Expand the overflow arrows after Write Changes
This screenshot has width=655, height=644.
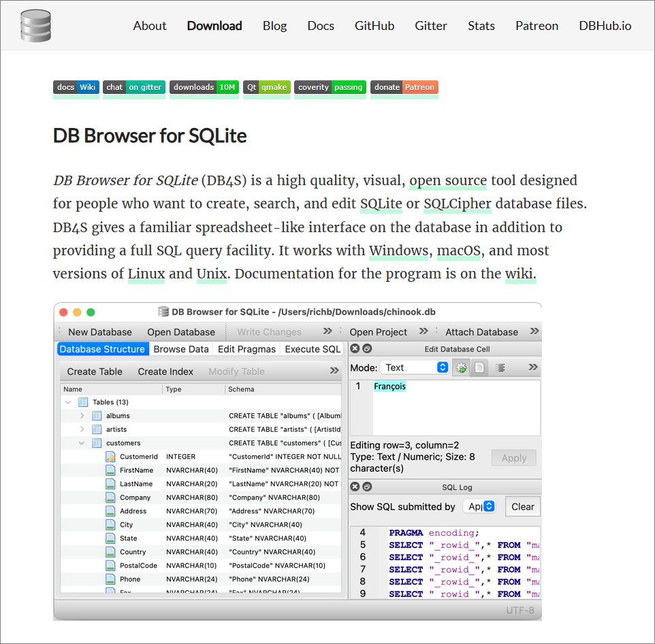point(327,331)
